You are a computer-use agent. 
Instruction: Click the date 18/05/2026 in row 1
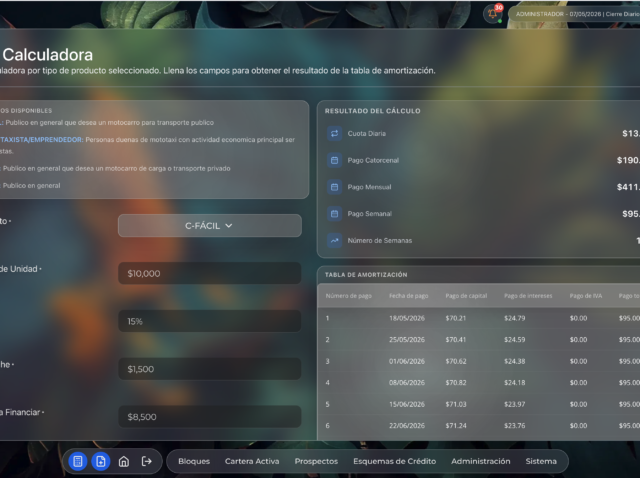pyautogui.click(x=407, y=318)
